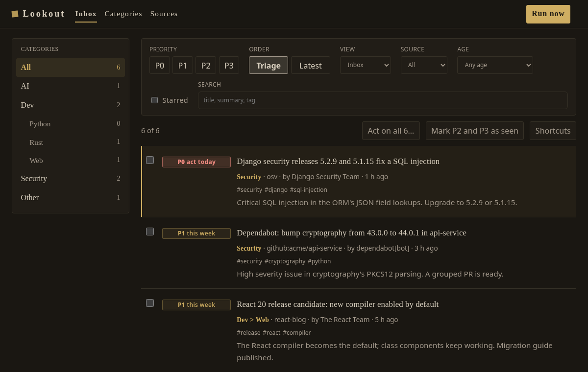Open the Inbox tab
This screenshot has width=588, height=372.
click(x=86, y=14)
